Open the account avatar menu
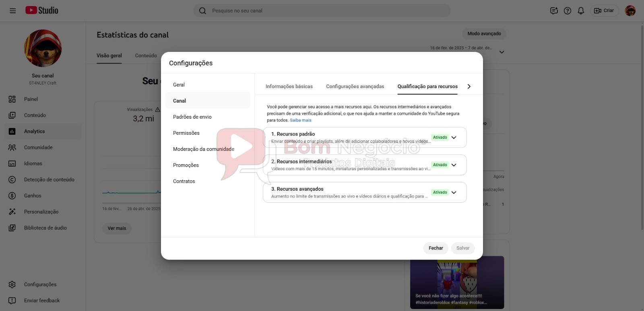Viewport: 644px width, 311px height. tap(630, 11)
